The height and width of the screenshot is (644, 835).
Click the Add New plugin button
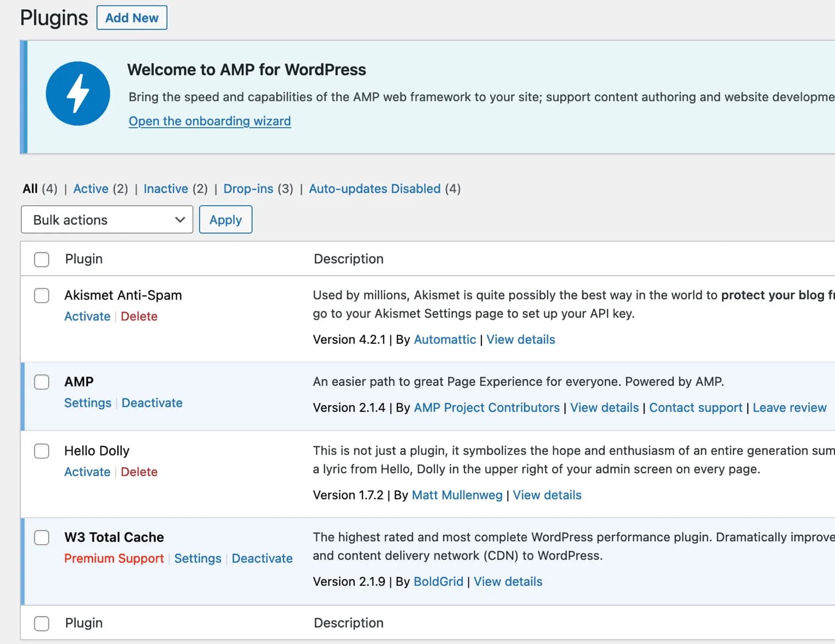pyautogui.click(x=132, y=18)
